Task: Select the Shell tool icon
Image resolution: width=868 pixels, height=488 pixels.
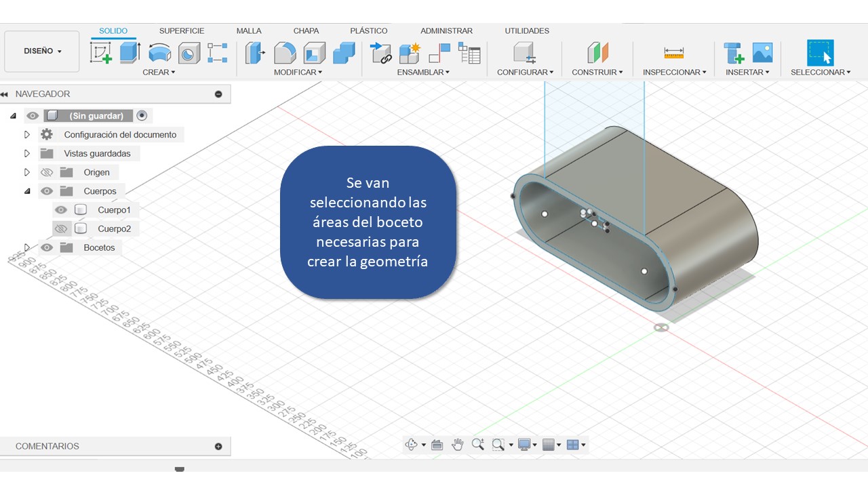Action: point(314,53)
